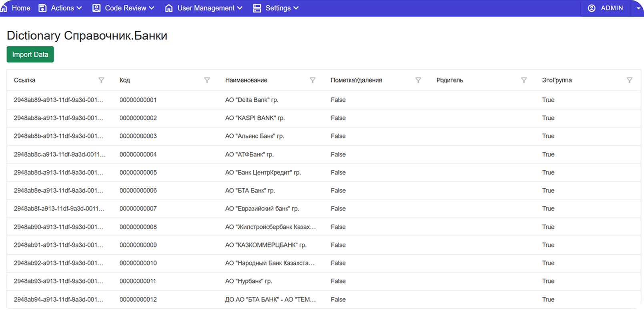Select row with code 00000000005
Viewport: 644px width, 310px height.
[x=138, y=173]
